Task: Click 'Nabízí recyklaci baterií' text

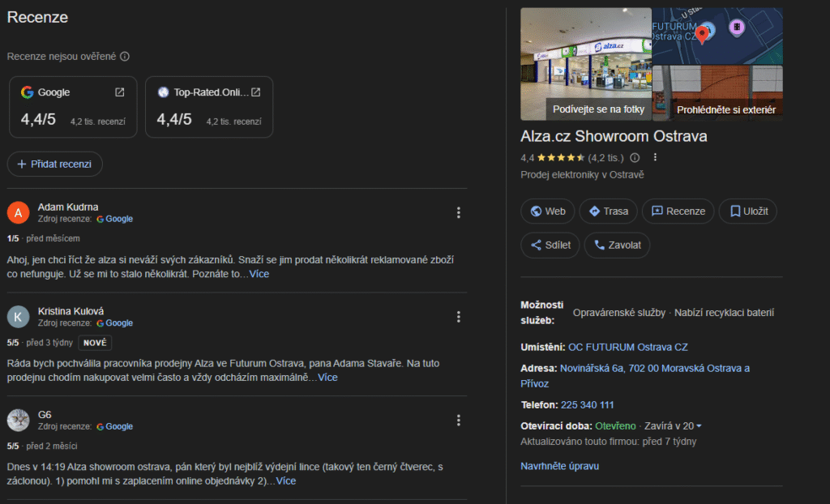Action: (x=724, y=313)
